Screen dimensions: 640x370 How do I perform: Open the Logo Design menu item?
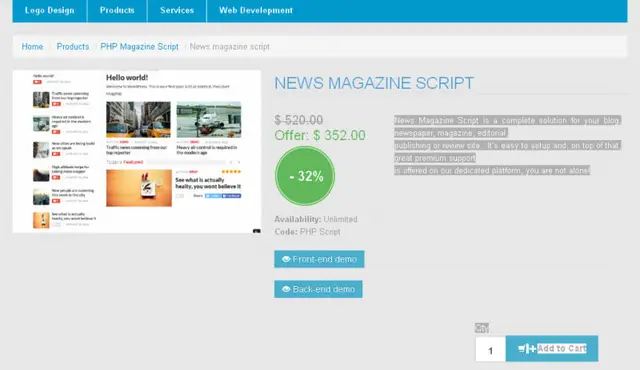pos(49,11)
